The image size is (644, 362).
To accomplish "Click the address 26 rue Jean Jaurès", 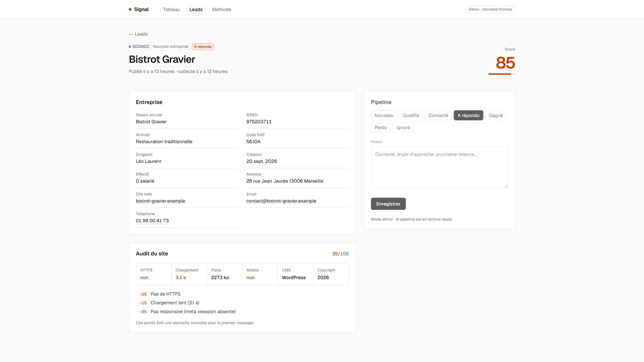I will (x=285, y=181).
